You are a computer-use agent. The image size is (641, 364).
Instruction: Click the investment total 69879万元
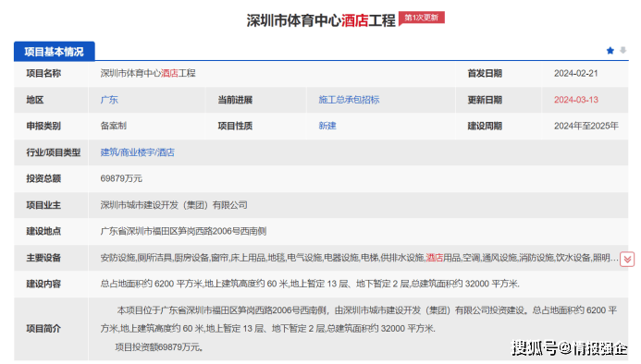[x=121, y=178]
